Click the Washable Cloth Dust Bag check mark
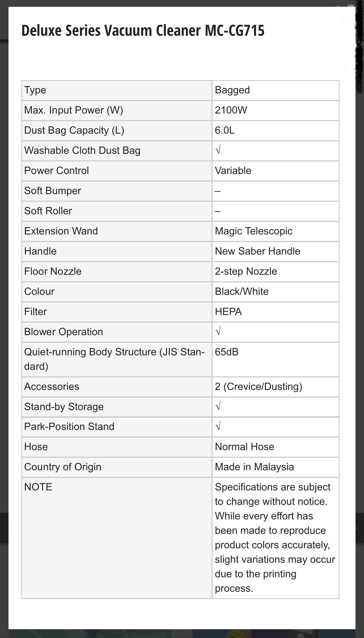The height and width of the screenshot is (638, 364). (x=218, y=150)
